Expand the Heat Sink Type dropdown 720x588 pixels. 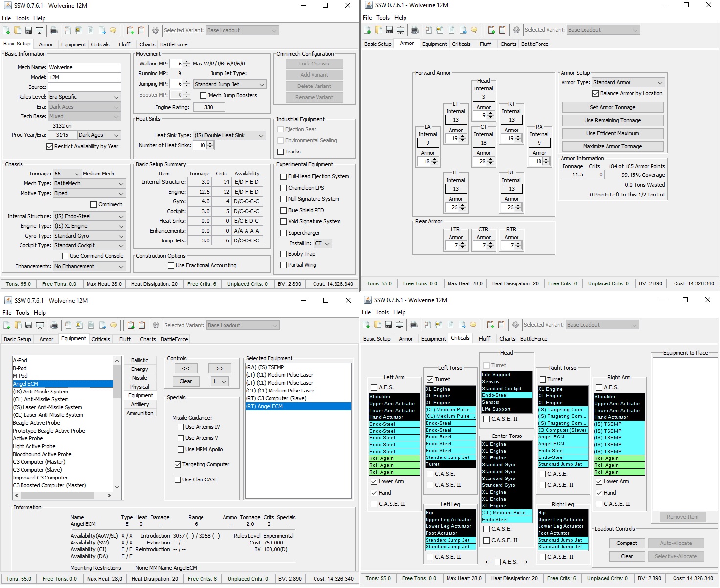coord(229,135)
